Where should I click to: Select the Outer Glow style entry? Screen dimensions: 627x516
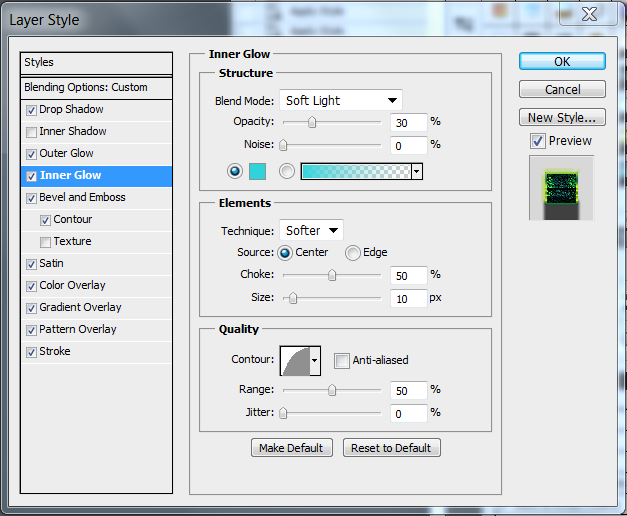[x=96, y=154]
